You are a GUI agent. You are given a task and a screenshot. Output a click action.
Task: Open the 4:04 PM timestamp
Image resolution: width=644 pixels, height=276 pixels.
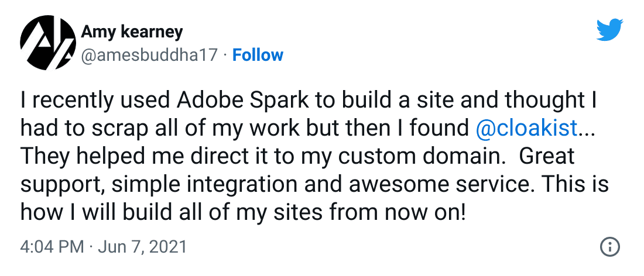(x=52, y=247)
